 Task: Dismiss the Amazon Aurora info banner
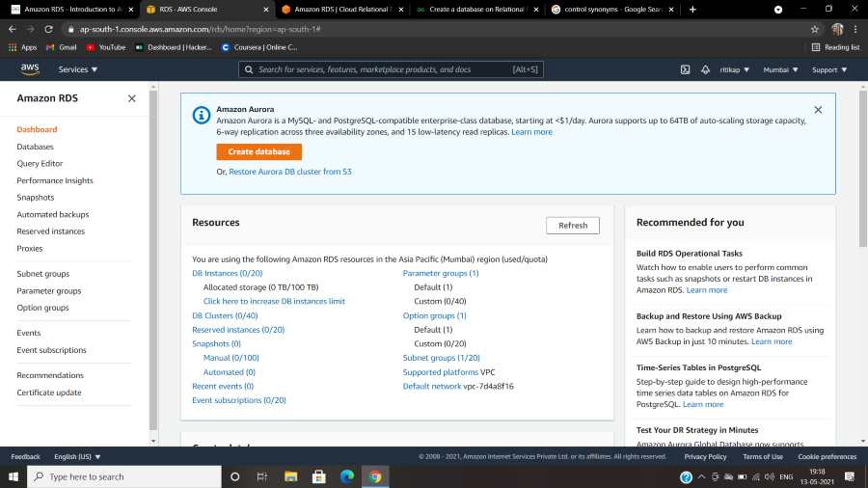click(818, 110)
